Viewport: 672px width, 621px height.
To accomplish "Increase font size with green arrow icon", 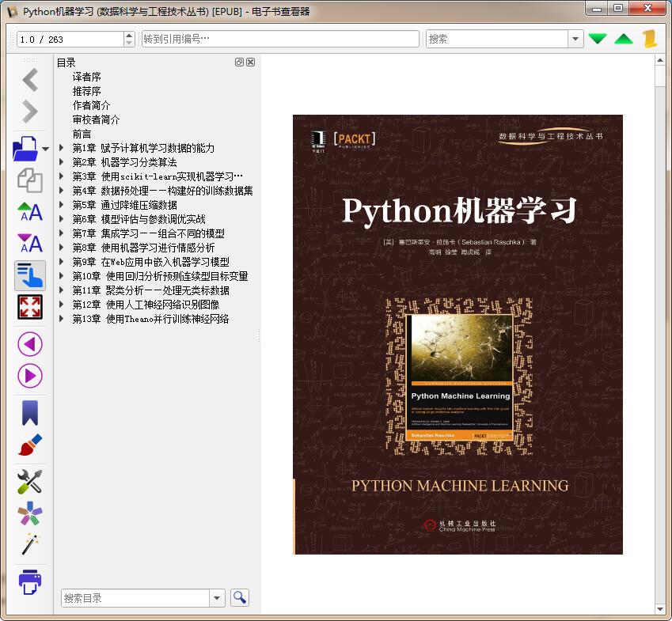I will click(29, 212).
